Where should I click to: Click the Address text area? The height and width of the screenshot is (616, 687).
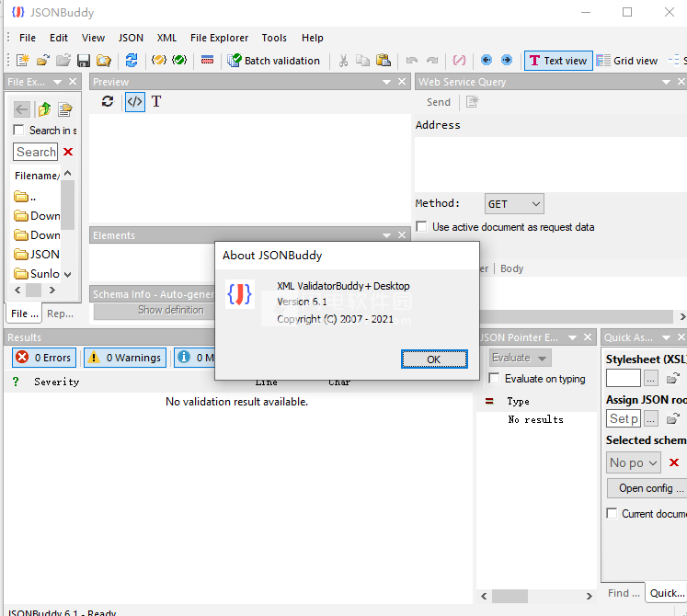[x=551, y=165]
